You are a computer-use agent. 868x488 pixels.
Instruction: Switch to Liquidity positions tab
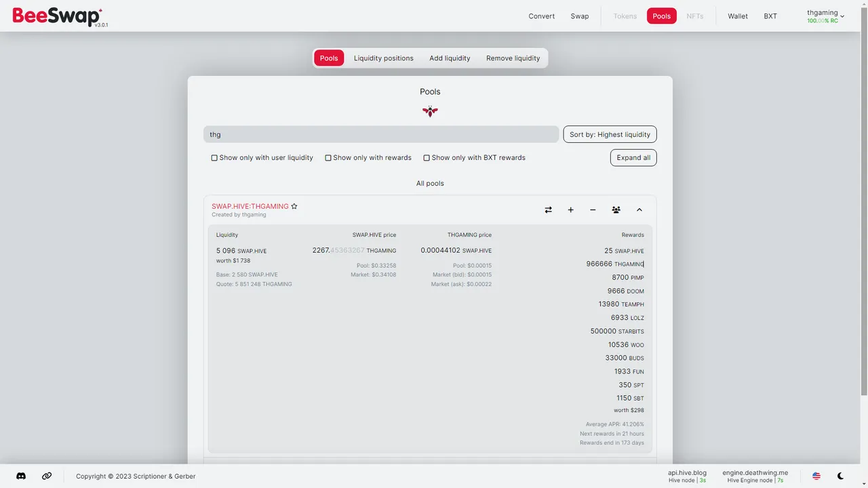[384, 58]
